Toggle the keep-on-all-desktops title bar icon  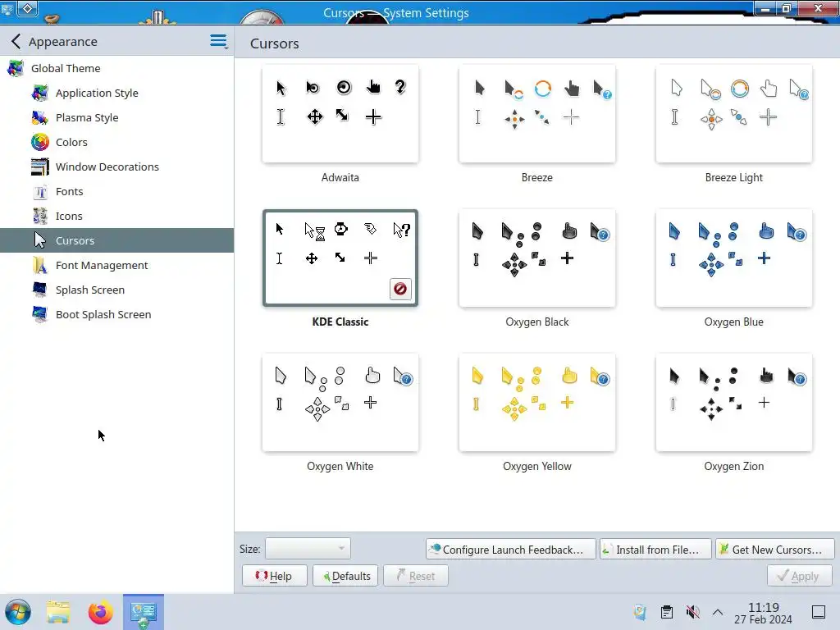(28, 8)
